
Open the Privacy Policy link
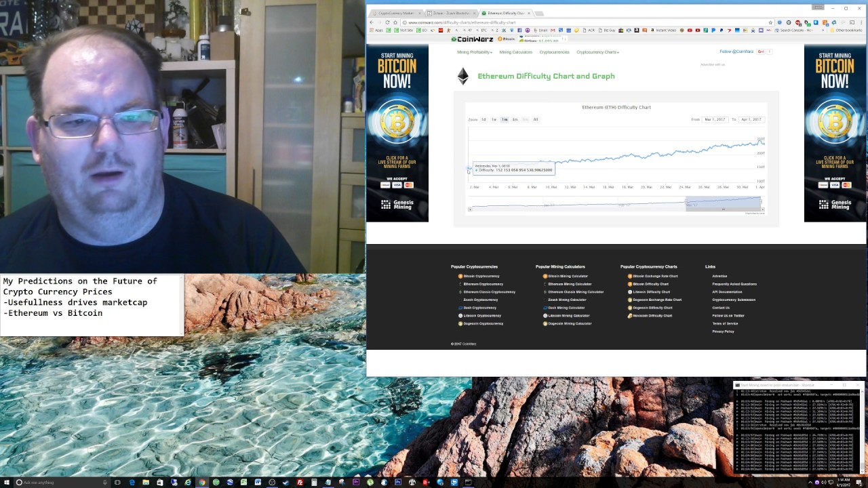(x=723, y=331)
